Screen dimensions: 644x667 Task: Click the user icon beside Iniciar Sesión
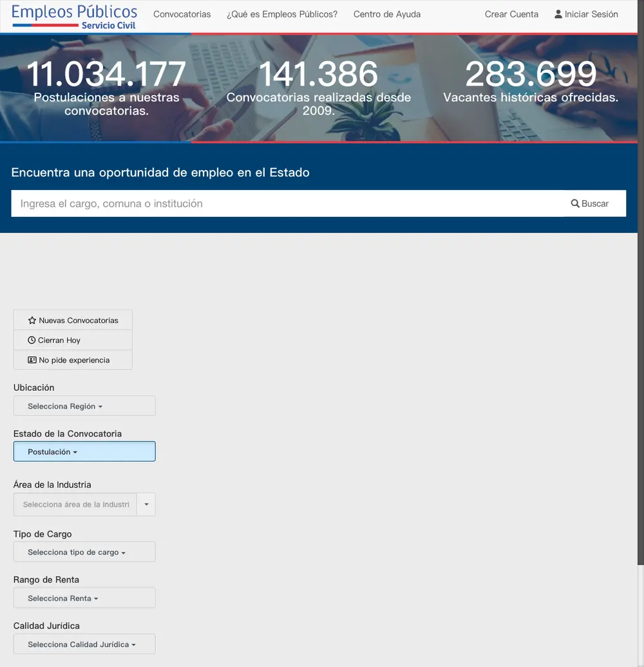558,14
